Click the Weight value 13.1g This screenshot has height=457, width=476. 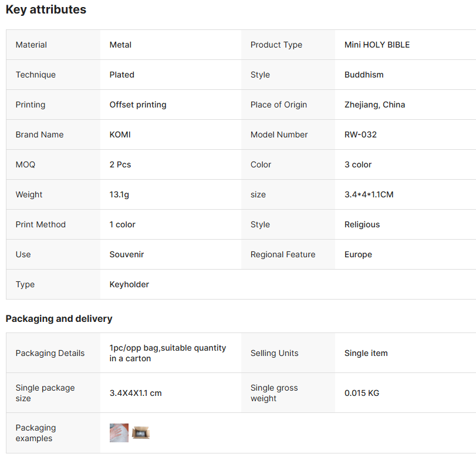click(x=119, y=194)
